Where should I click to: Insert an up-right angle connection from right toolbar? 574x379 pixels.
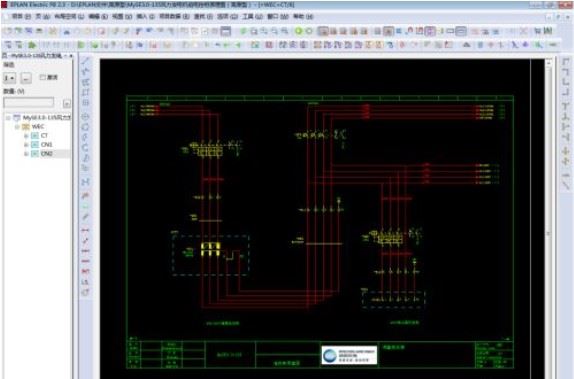tap(566, 83)
